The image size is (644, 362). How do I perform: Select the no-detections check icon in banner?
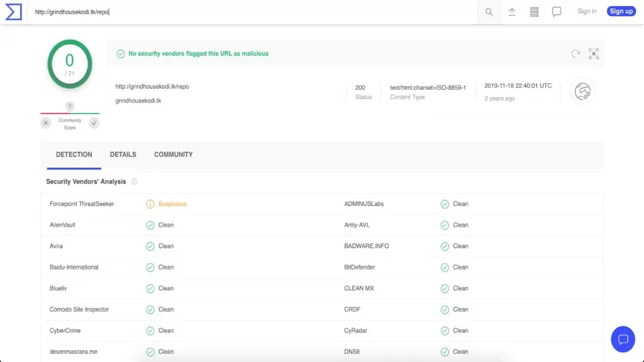tap(120, 54)
